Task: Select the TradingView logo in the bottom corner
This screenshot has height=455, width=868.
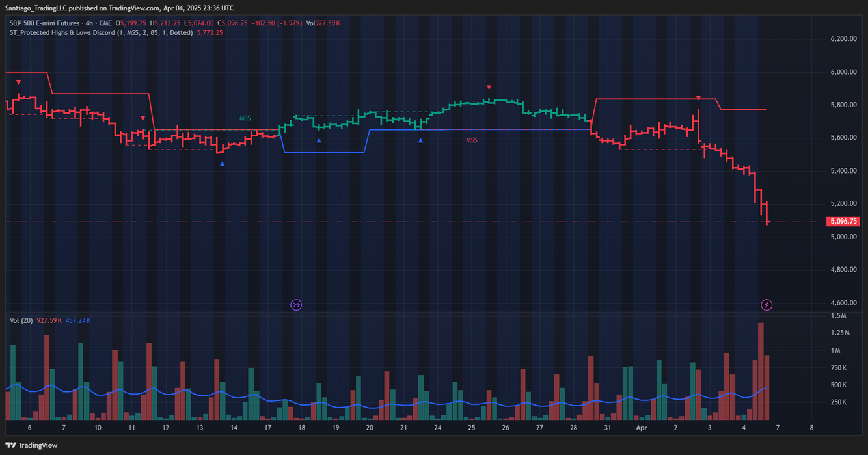Action: (x=31, y=445)
